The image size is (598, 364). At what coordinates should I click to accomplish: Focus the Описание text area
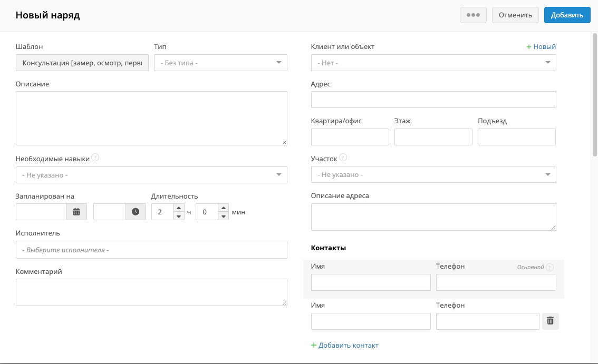151,118
